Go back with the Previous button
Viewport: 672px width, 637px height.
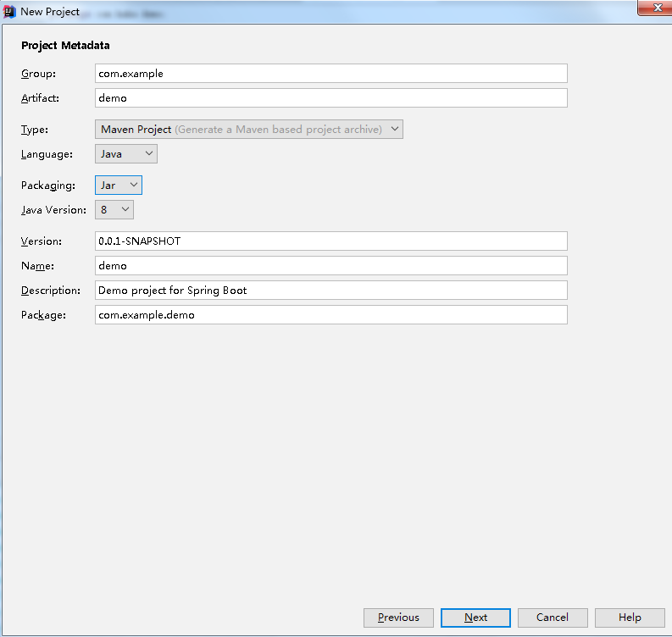pos(398,618)
